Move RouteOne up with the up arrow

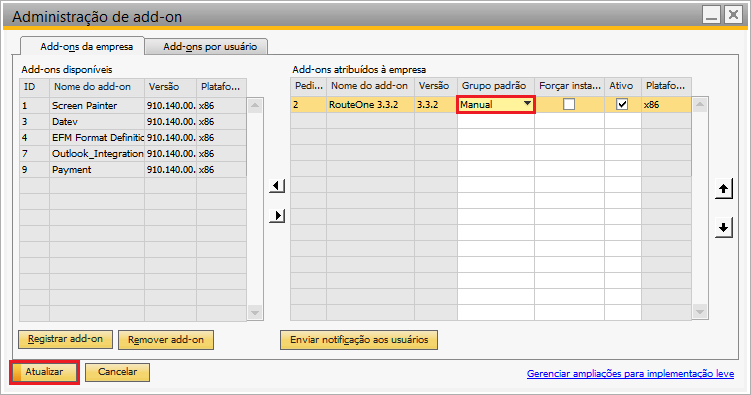(724, 189)
